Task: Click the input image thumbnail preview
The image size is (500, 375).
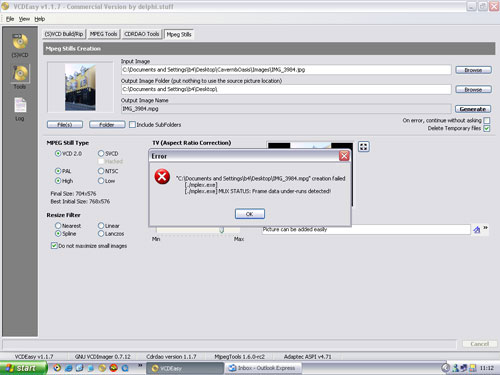Action: click(x=80, y=87)
